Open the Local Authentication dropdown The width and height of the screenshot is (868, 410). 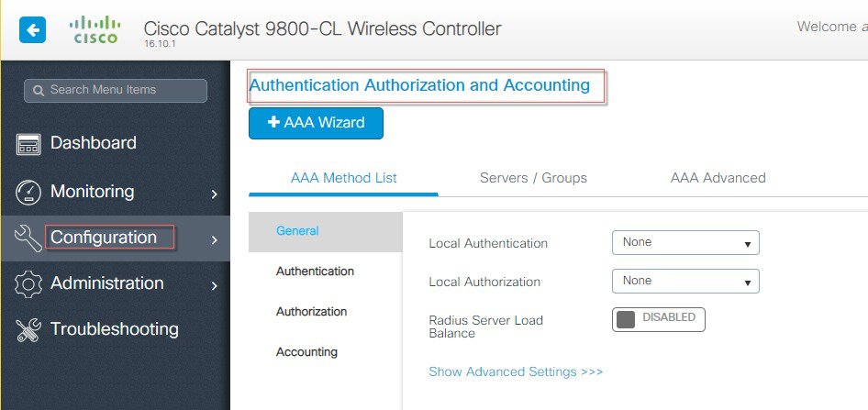click(685, 242)
